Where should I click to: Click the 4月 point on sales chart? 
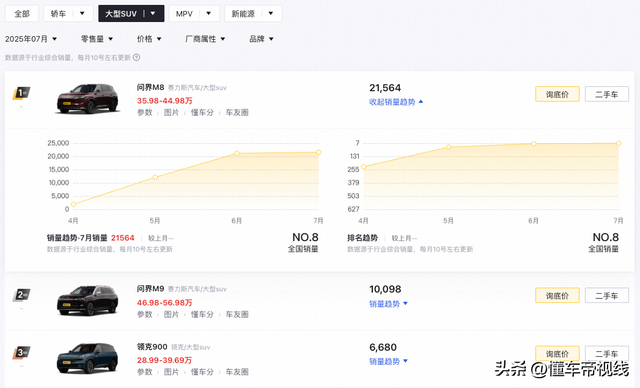tap(73, 204)
